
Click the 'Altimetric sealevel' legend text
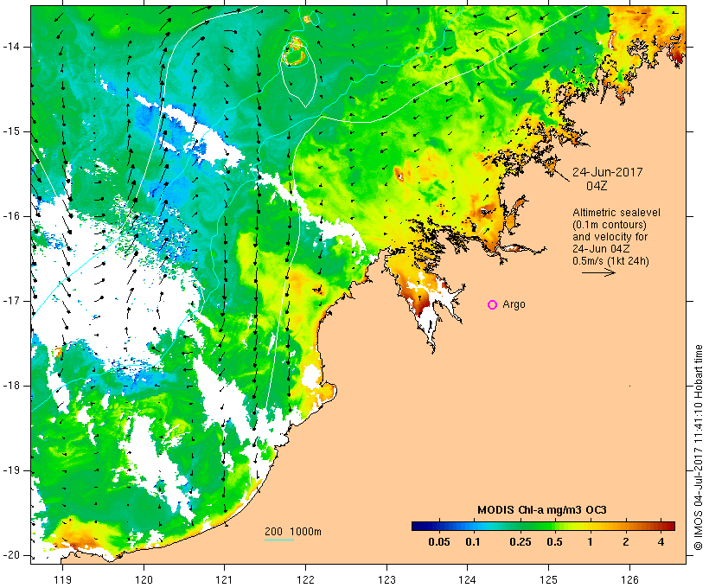616,212
